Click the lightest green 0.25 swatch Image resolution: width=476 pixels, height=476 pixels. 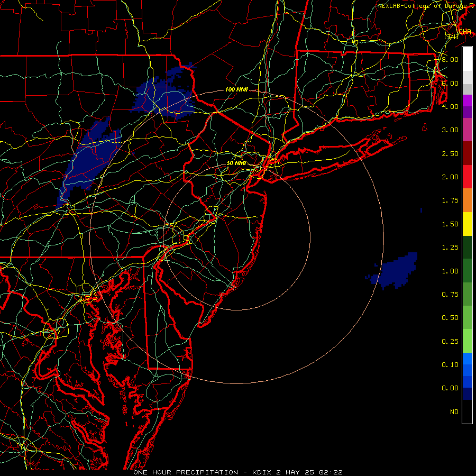click(x=467, y=341)
